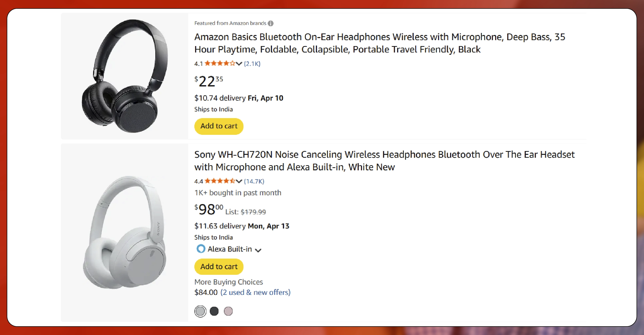Expand the Alexa Built-in dropdown
This screenshot has height=335, width=644.
click(x=259, y=249)
